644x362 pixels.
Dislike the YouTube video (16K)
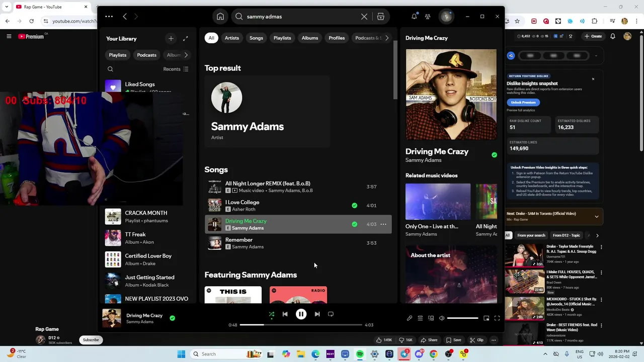pyautogui.click(x=406, y=340)
